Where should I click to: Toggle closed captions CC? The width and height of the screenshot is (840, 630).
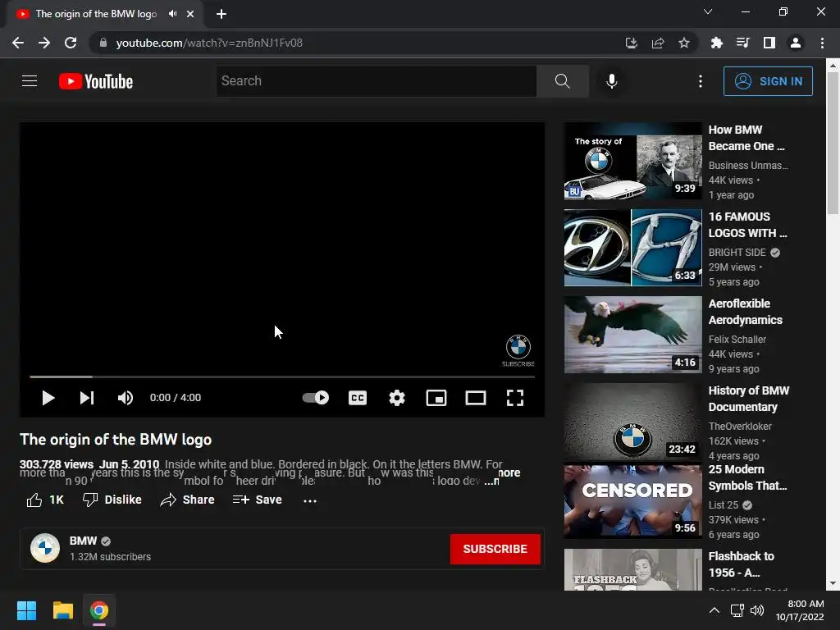pyautogui.click(x=358, y=398)
